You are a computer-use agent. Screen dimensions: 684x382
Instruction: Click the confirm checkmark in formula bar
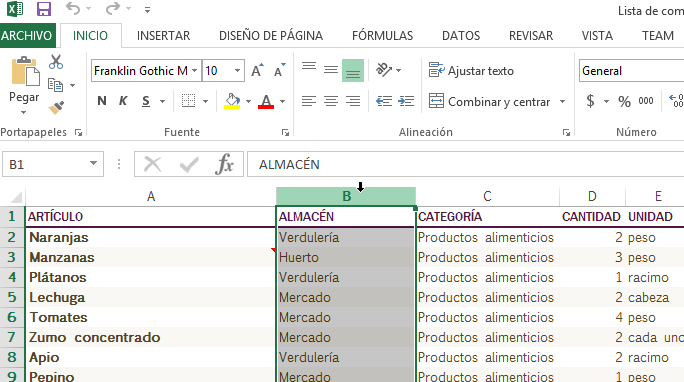click(x=189, y=164)
